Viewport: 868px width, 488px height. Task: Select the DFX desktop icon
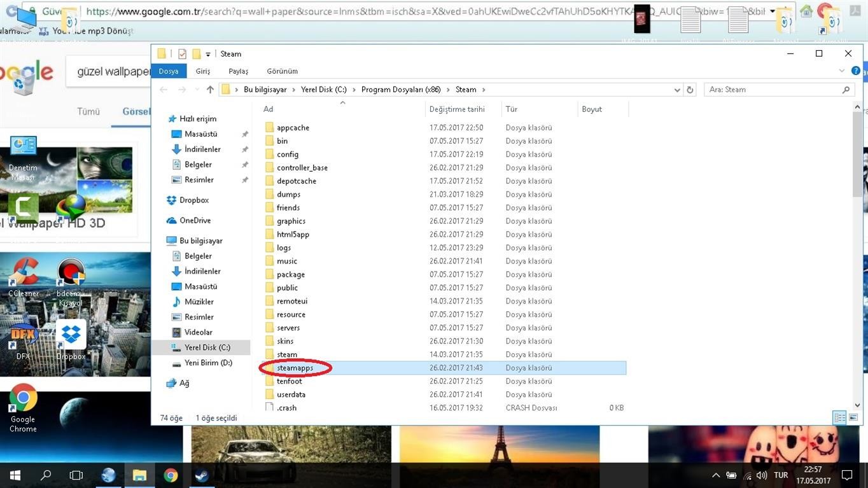[x=23, y=342]
